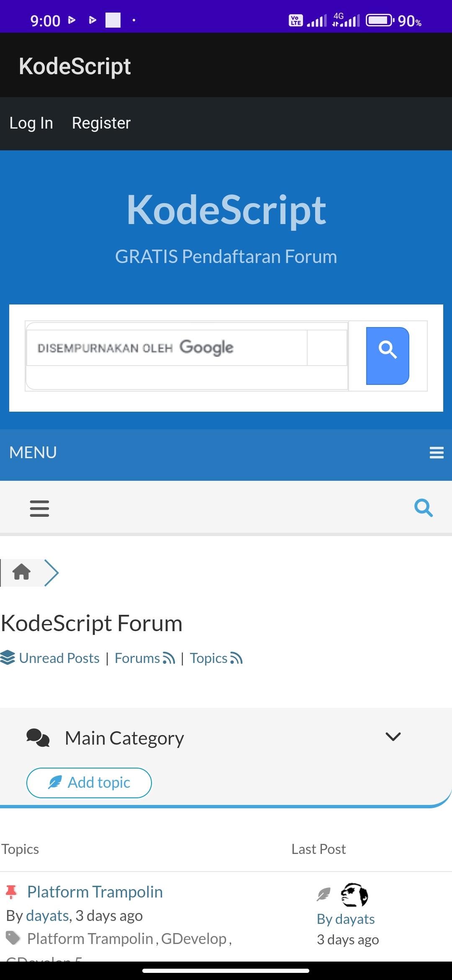Open the Platform Trampolin topic
The height and width of the screenshot is (980, 452).
[x=95, y=892]
